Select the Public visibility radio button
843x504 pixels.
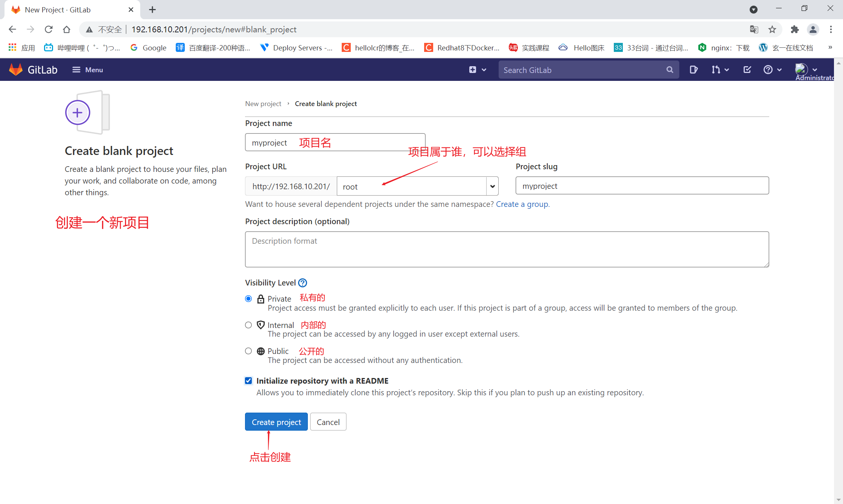(248, 351)
